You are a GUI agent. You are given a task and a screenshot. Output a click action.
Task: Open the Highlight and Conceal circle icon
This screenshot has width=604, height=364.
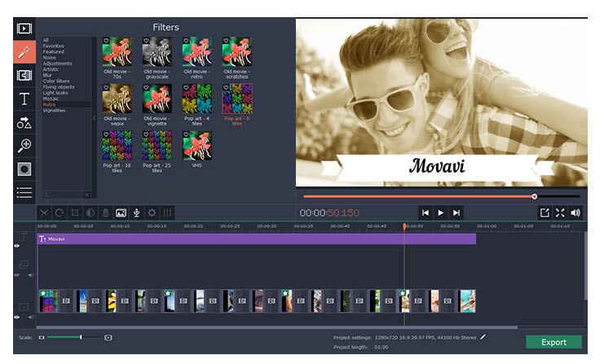[24, 169]
